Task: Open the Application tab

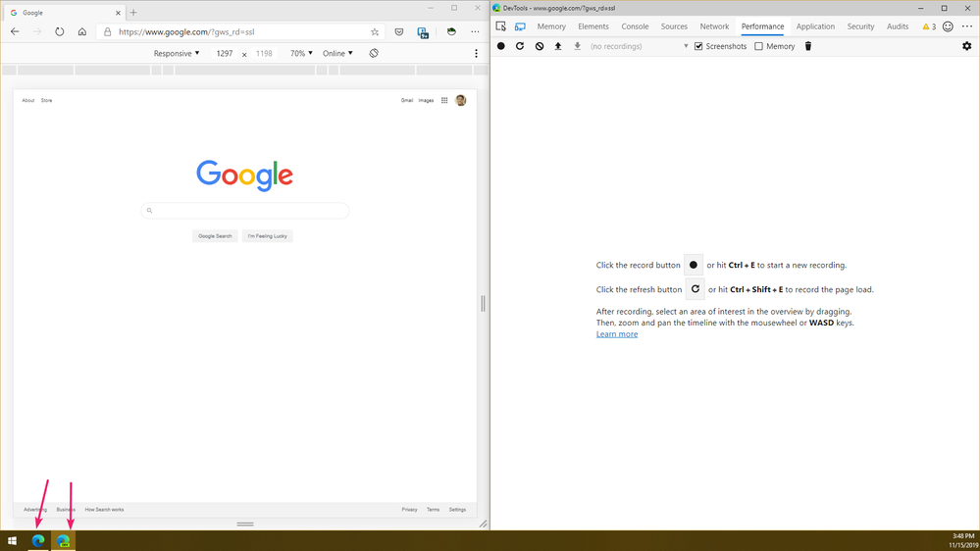Action: tap(815, 26)
